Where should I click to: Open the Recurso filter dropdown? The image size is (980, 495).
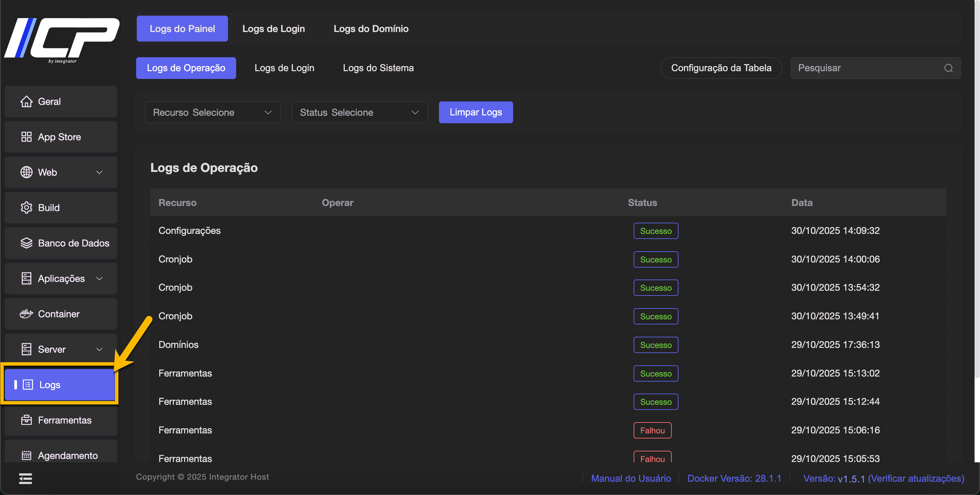[213, 112]
